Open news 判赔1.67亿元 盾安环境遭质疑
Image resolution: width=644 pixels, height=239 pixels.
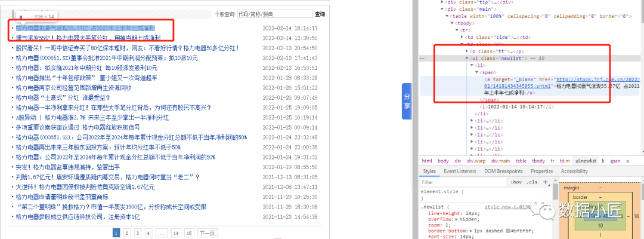(107, 177)
